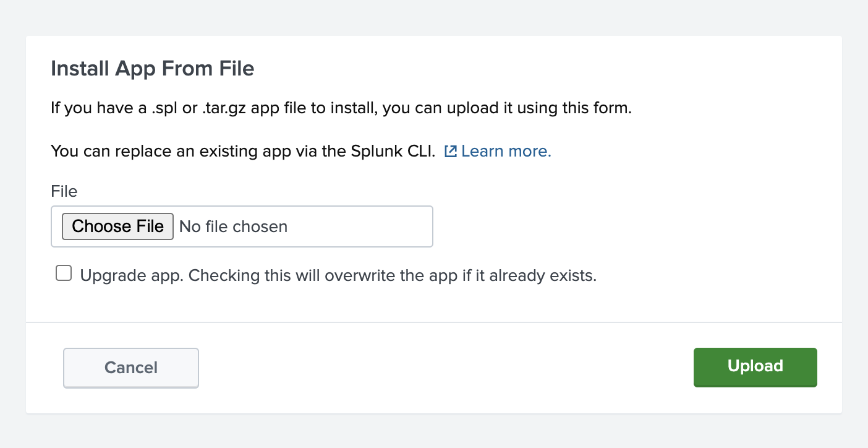This screenshot has height=448, width=868.
Task: Click the File field to attach an archive
Action: [x=241, y=226]
